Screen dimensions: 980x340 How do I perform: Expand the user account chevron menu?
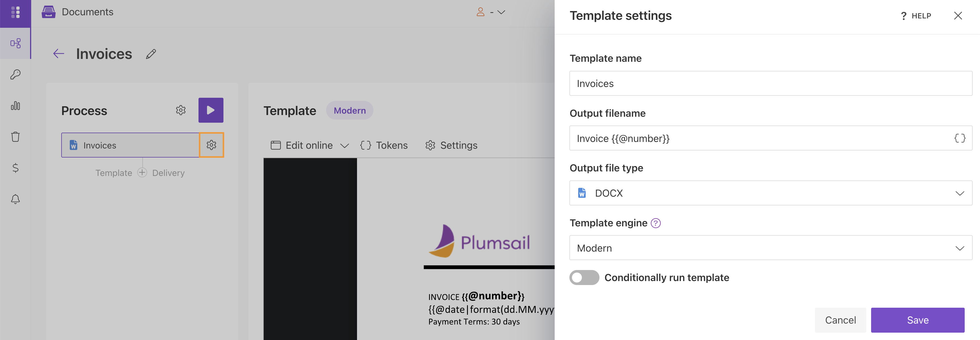tap(501, 12)
